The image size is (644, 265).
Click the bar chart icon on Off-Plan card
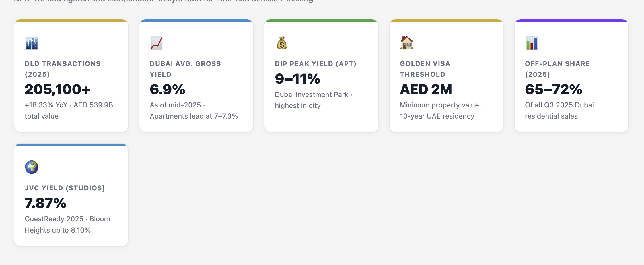point(532,43)
